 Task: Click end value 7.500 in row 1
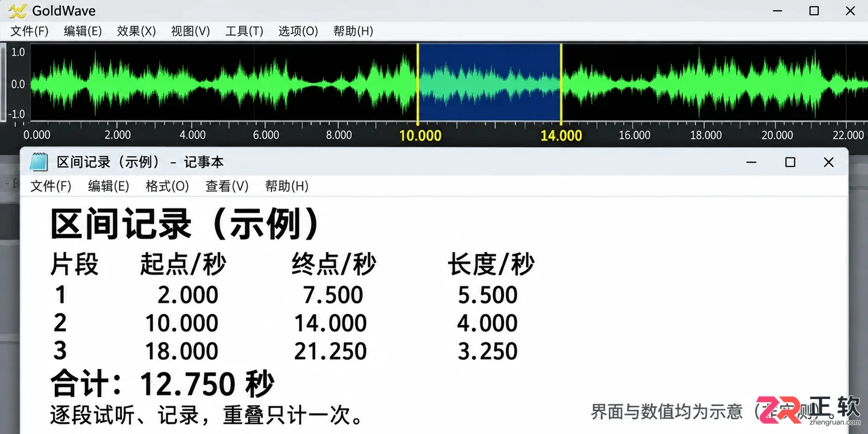(x=333, y=295)
